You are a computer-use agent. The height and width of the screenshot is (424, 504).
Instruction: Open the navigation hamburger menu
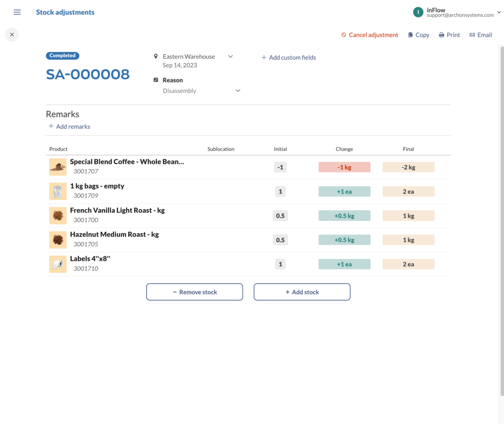tap(17, 12)
